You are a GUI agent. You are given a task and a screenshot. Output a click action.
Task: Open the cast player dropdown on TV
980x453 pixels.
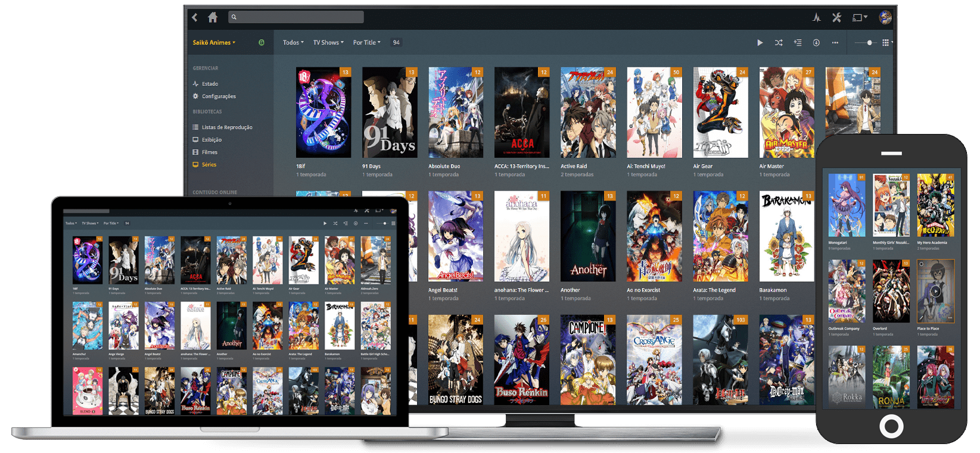tap(860, 18)
